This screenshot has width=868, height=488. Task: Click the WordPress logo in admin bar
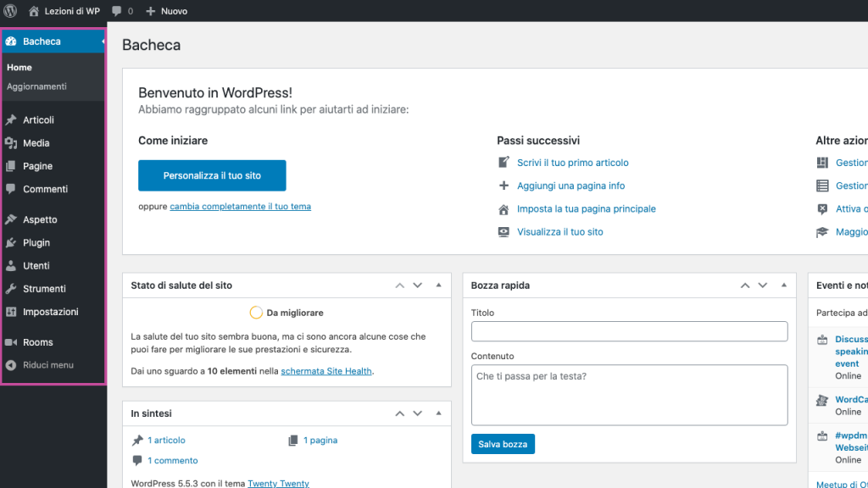point(10,10)
